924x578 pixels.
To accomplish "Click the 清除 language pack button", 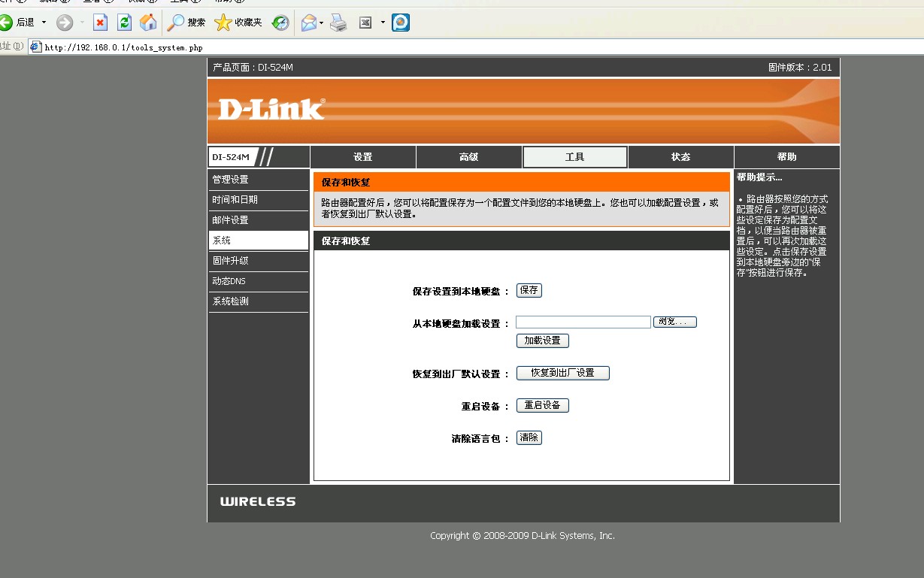I will 529,437.
